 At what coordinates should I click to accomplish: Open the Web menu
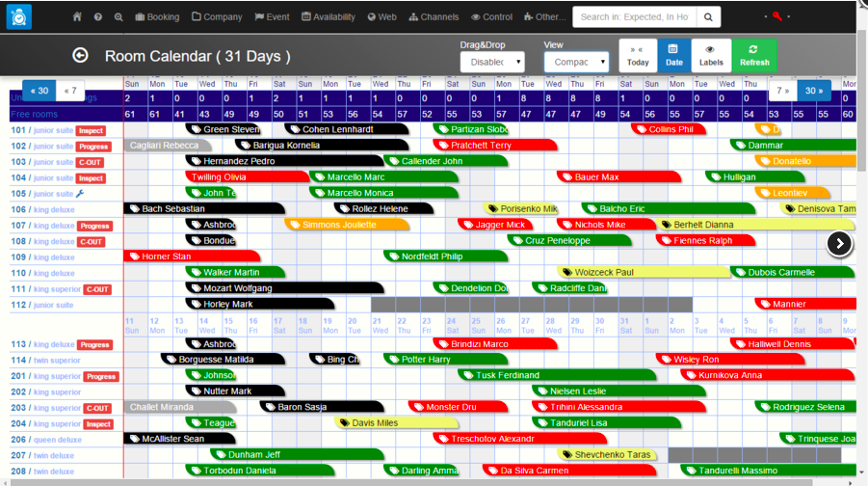pos(381,17)
